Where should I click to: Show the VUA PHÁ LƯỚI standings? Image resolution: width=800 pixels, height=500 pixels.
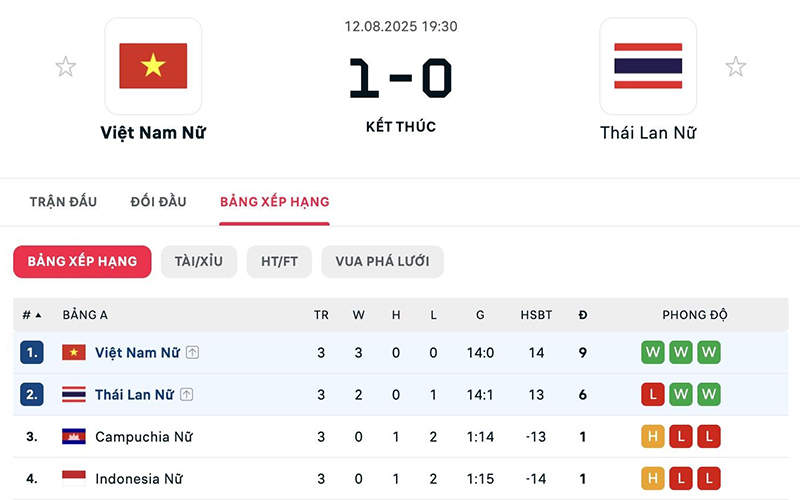(382, 262)
